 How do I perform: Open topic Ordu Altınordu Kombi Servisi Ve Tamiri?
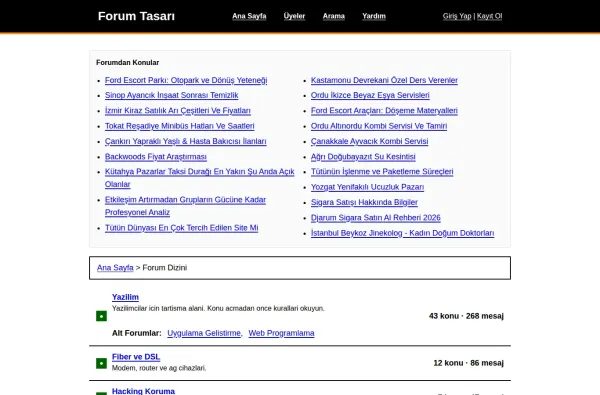[x=379, y=126]
